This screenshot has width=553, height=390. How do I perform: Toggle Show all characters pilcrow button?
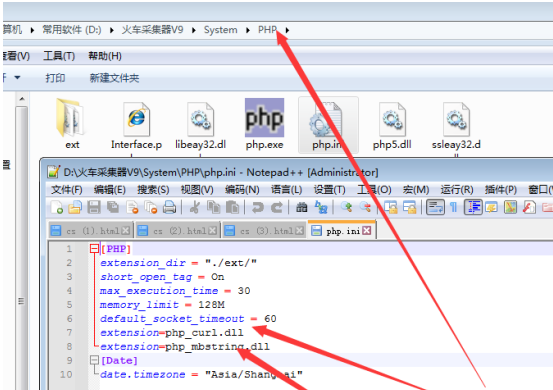454,207
